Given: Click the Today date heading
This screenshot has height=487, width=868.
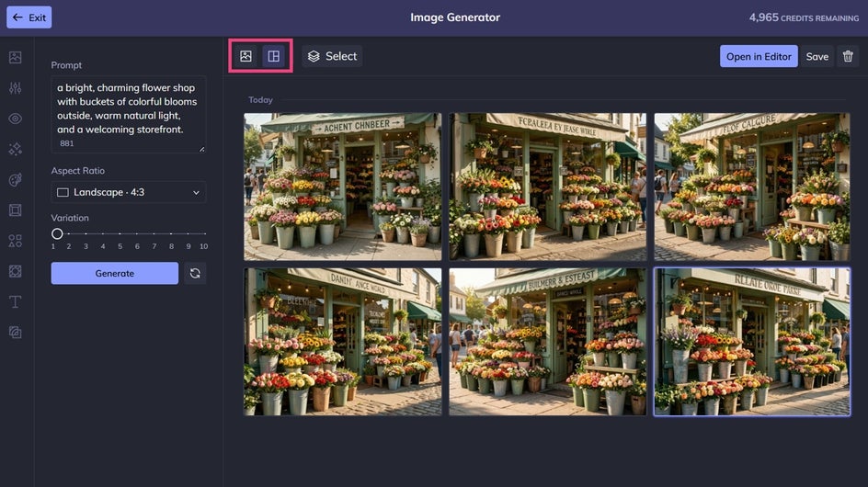Looking at the screenshot, I should (x=260, y=100).
